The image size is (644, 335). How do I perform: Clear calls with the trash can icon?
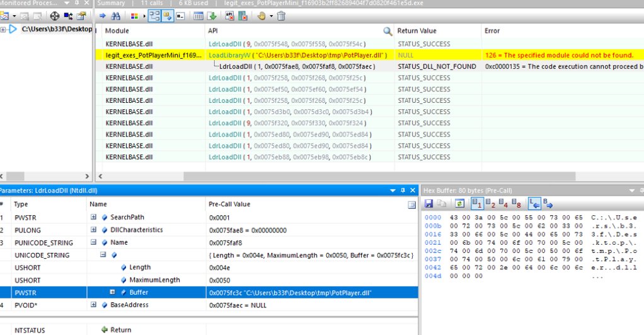point(281,16)
